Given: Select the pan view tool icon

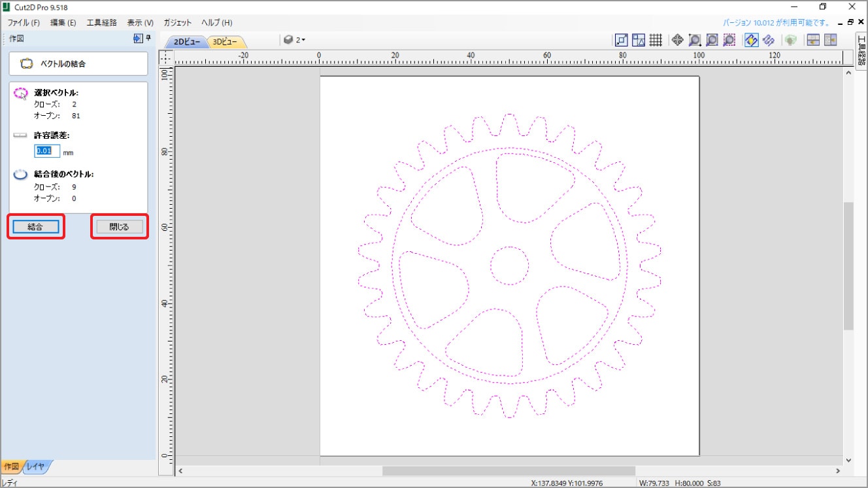Looking at the screenshot, I should tap(678, 40).
